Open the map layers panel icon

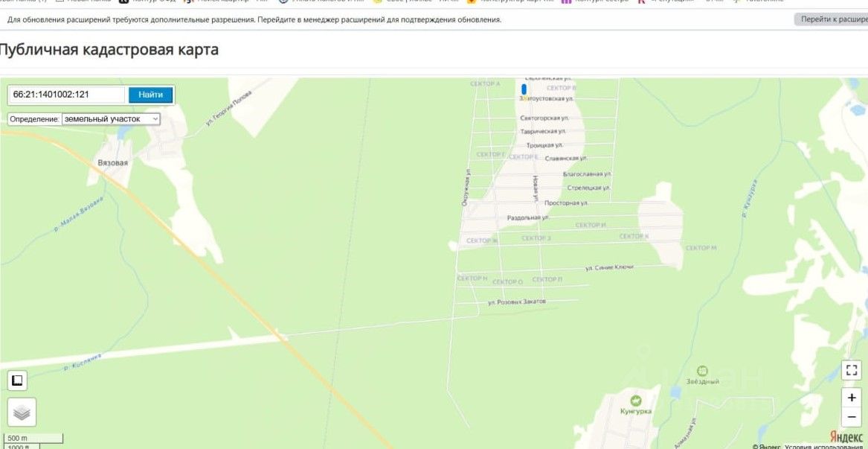22,413
